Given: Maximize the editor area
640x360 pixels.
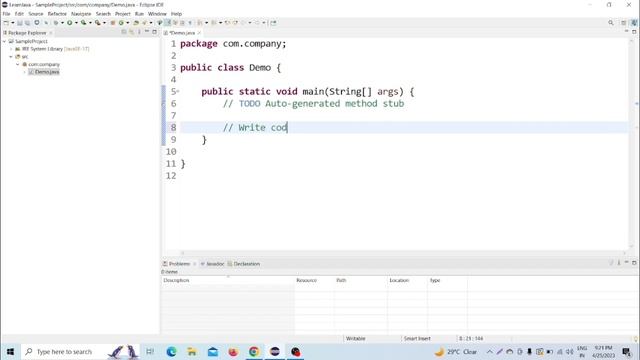Looking at the screenshot, I should (634, 31).
